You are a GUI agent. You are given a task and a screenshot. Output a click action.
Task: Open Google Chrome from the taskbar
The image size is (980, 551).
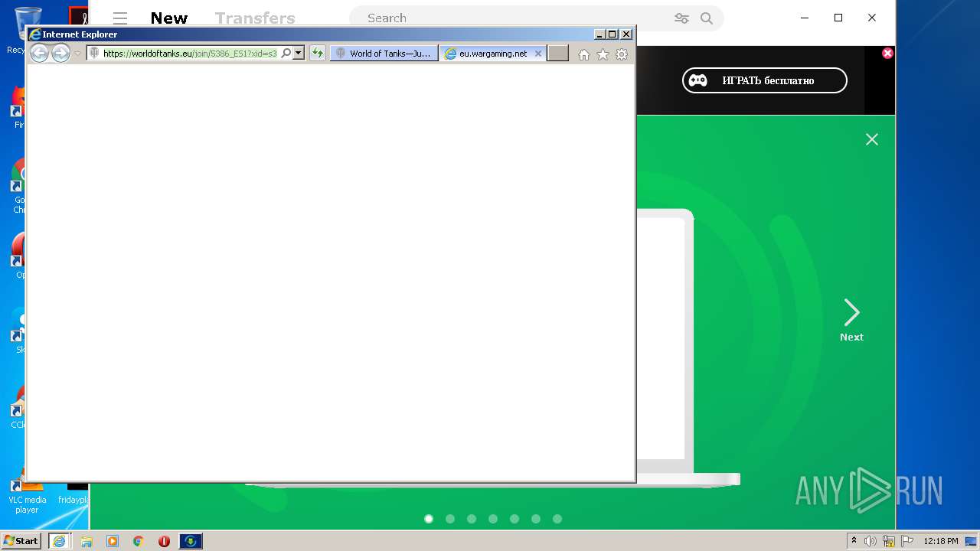coord(139,541)
